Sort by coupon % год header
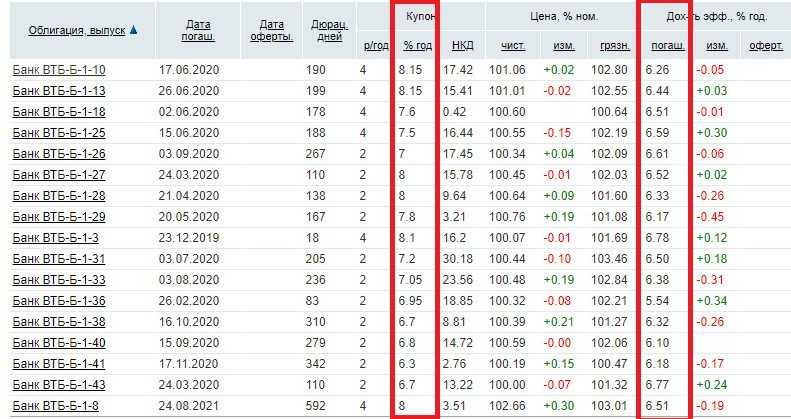Viewport: 791px width, 419px height. [x=415, y=46]
